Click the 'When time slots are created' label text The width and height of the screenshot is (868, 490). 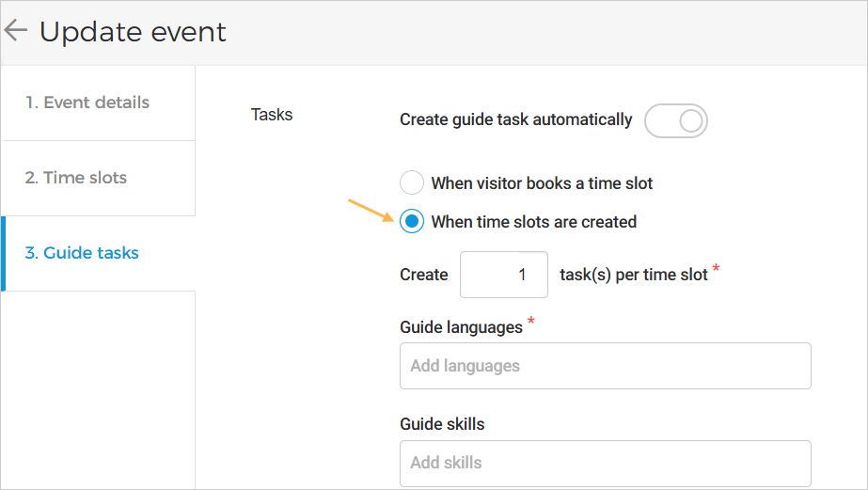click(x=533, y=222)
